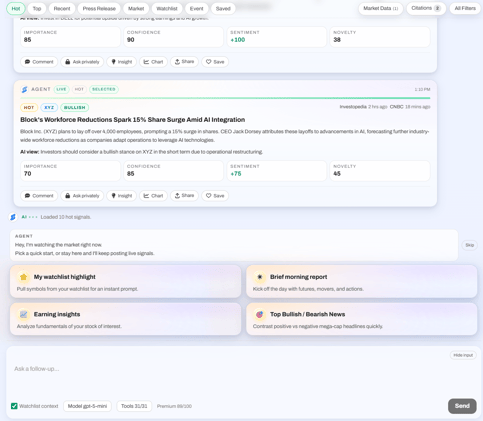Open Insight for the DELL signal
Screen dimensions: 483x421
tap(122, 62)
